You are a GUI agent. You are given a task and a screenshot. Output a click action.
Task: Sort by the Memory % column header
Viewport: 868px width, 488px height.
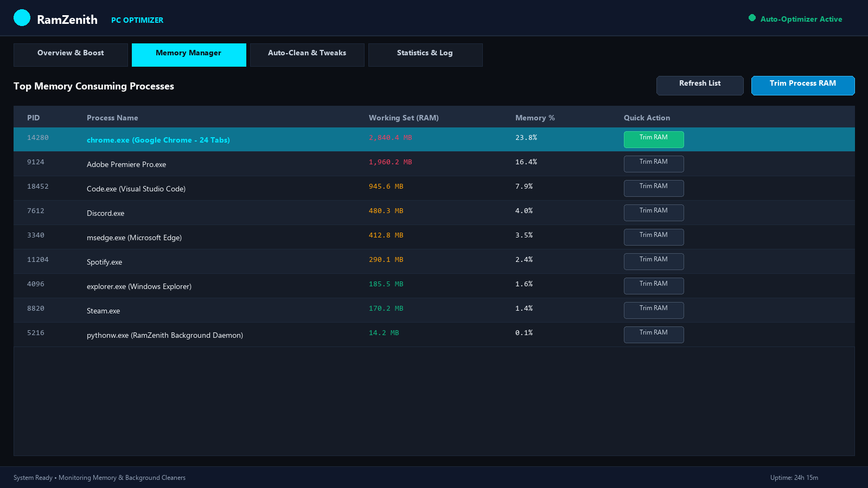(535, 118)
